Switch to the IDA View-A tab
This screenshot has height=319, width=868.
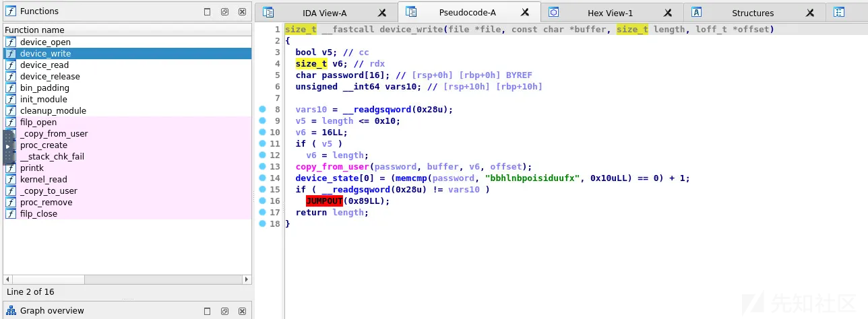click(x=325, y=13)
